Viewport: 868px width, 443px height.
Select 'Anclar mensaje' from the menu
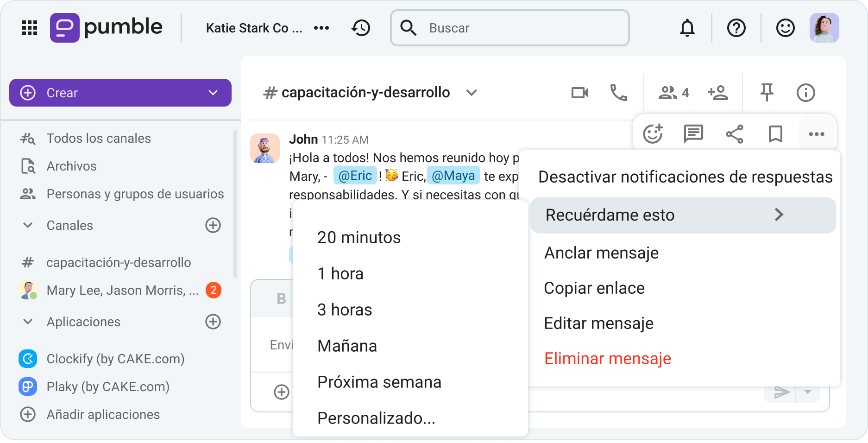pos(601,253)
